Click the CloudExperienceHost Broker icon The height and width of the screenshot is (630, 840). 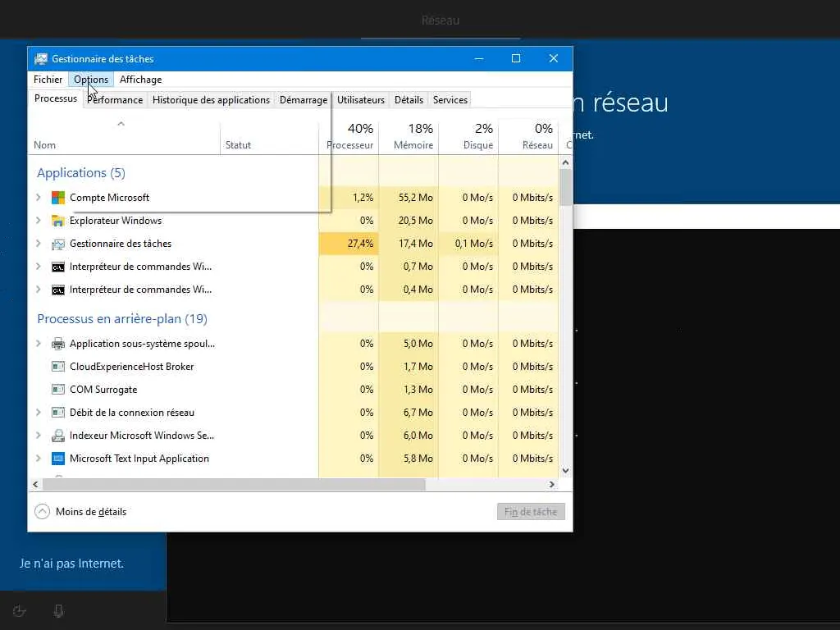click(x=58, y=367)
